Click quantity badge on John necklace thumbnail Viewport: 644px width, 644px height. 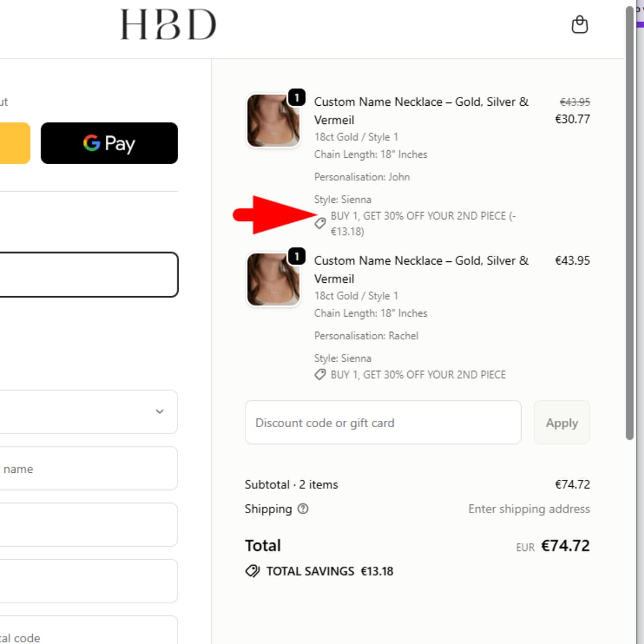[297, 98]
